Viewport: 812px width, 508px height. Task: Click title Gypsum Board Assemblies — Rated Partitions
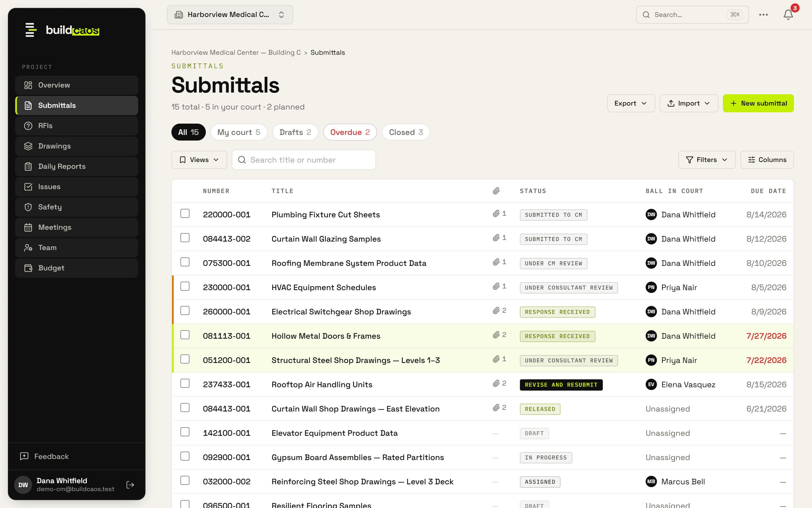coord(358,457)
